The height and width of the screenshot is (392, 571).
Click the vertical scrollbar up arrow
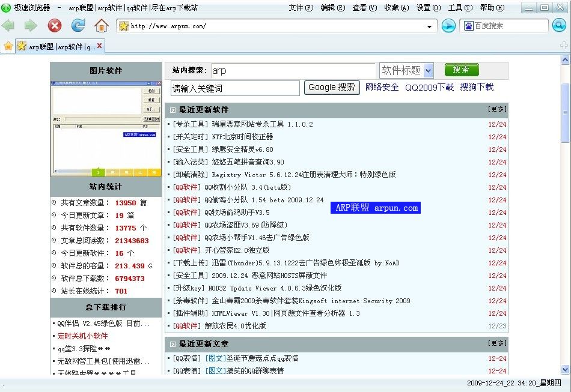pyautogui.click(x=565, y=59)
